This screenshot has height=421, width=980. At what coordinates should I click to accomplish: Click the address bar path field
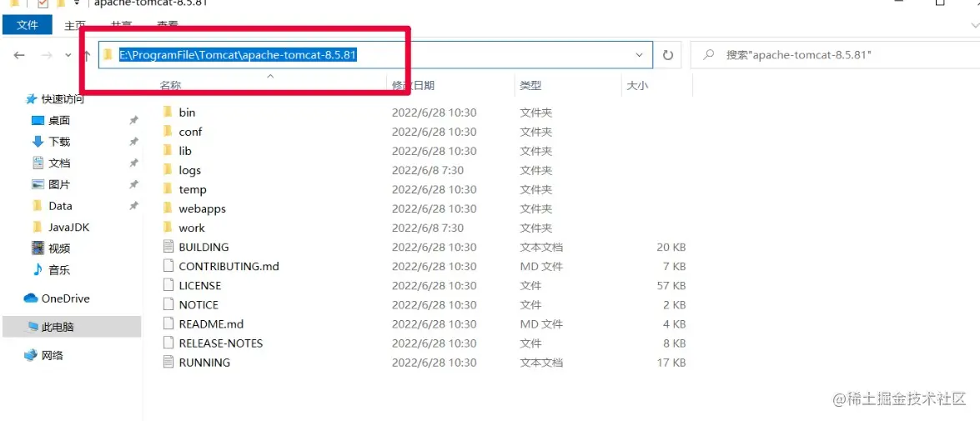coord(375,55)
